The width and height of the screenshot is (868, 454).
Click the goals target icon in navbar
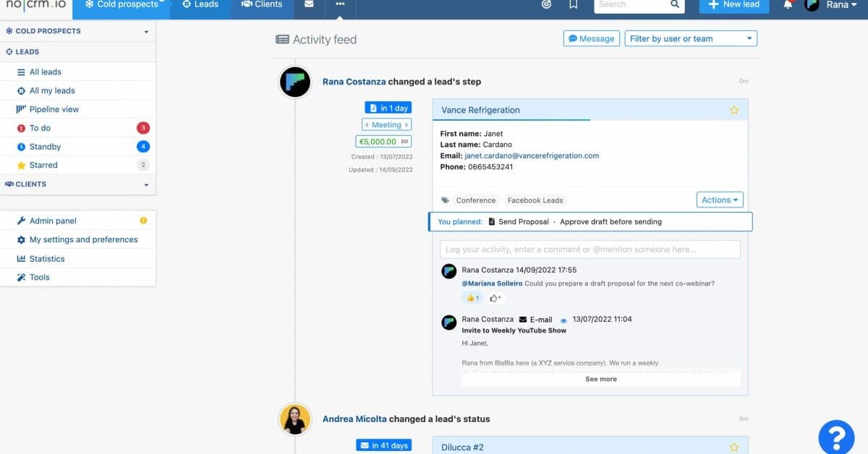click(547, 5)
